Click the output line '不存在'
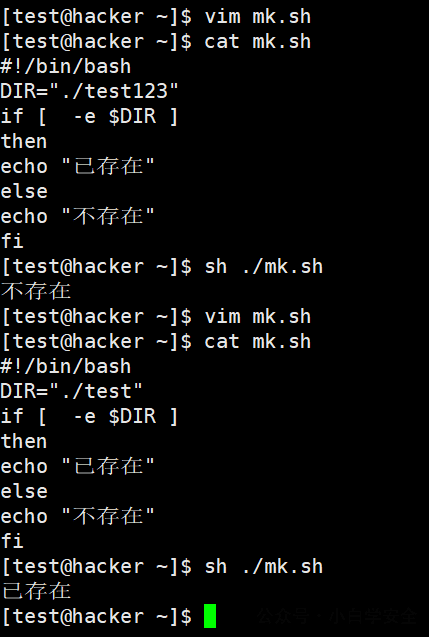 tap(36, 291)
